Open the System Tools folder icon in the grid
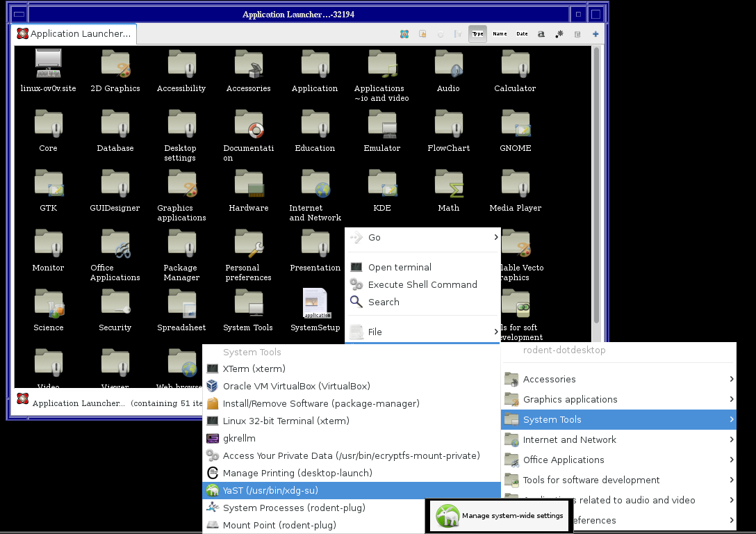The width and height of the screenshot is (756, 534). click(249, 303)
